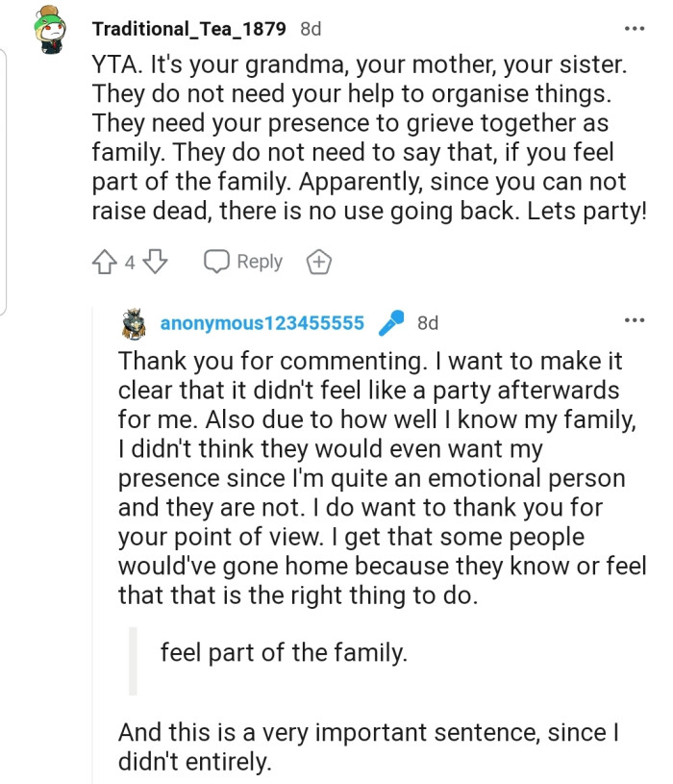The image size is (673, 784).
Task: Open three-dot menu on anonymous123455555's reply
Action: 635,319
